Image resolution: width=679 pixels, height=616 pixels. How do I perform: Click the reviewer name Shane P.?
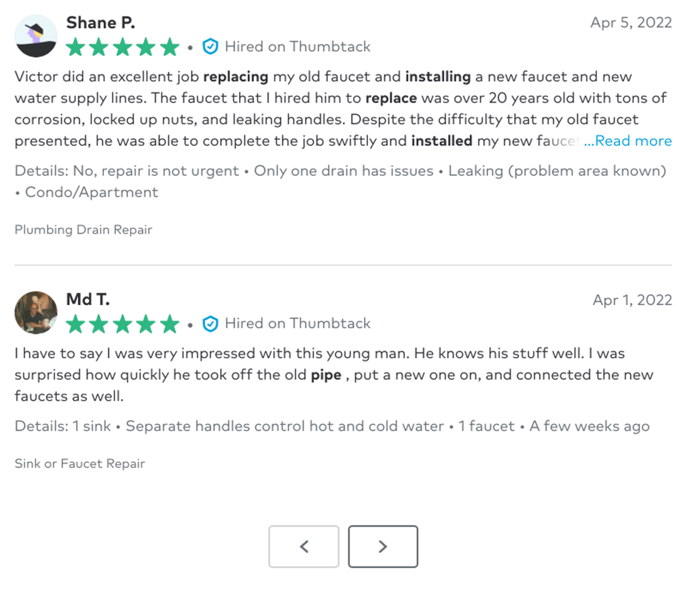click(x=100, y=22)
